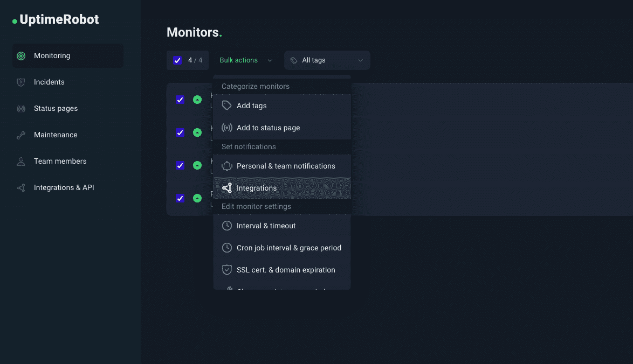This screenshot has height=364, width=633.
Task: Click a green up-arrow status badge
Action: (197, 100)
